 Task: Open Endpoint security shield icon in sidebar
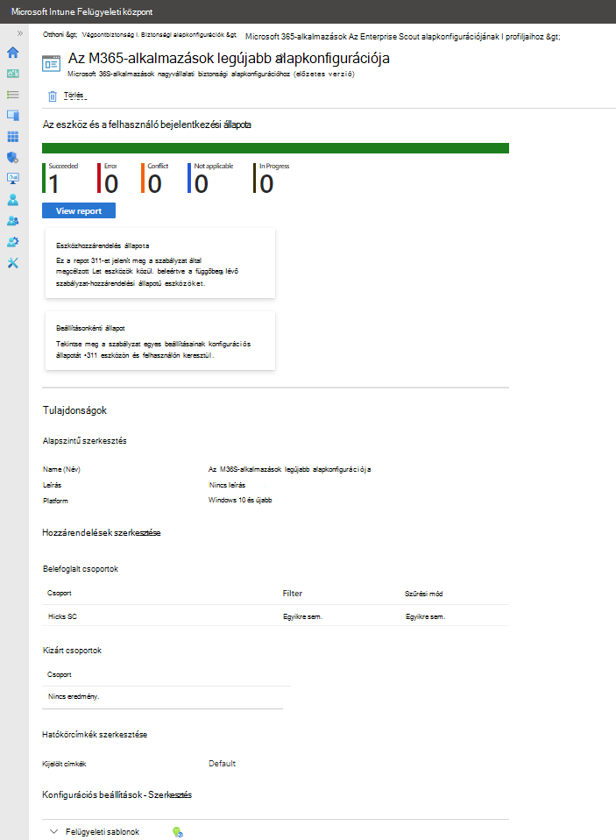[13, 158]
